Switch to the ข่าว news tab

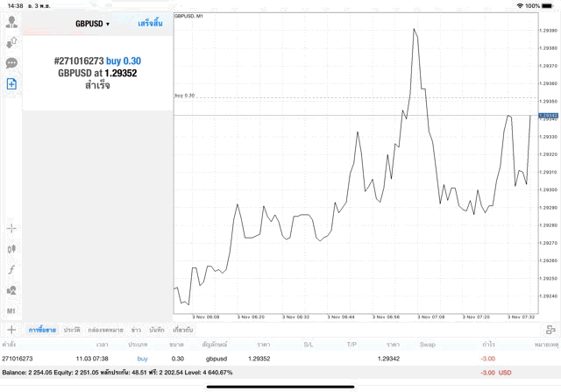point(136,330)
